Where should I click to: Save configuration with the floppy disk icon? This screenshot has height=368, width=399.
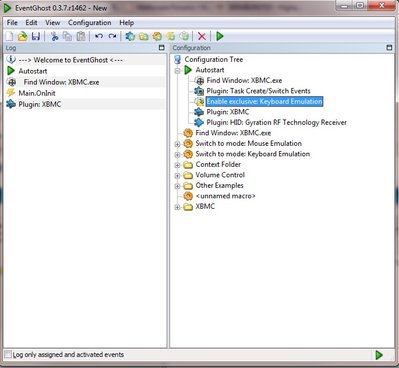(x=36, y=36)
